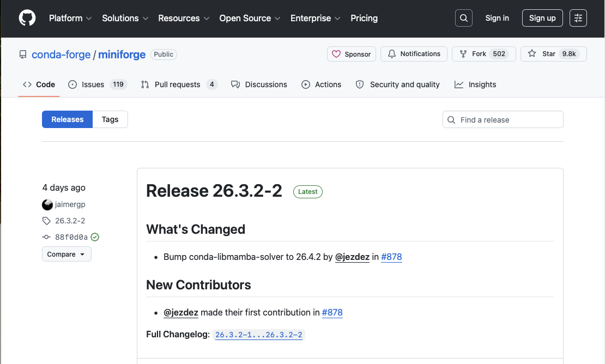Open the Discussions tab
Viewport: 605px width, 364px height.
pyautogui.click(x=259, y=84)
